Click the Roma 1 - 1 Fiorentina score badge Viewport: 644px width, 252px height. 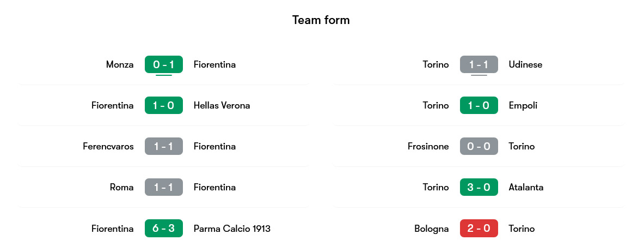[163, 187]
